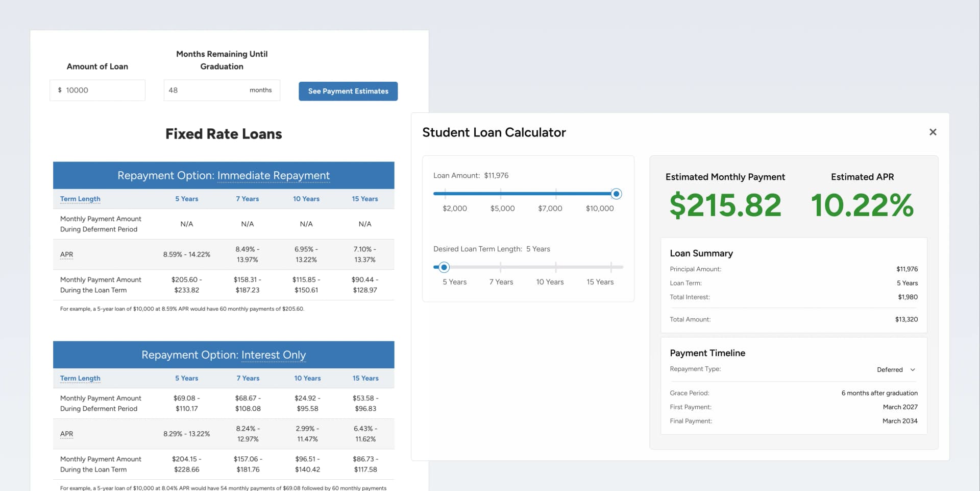Close the Student Loan Calculator panel

[x=933, y=132]
